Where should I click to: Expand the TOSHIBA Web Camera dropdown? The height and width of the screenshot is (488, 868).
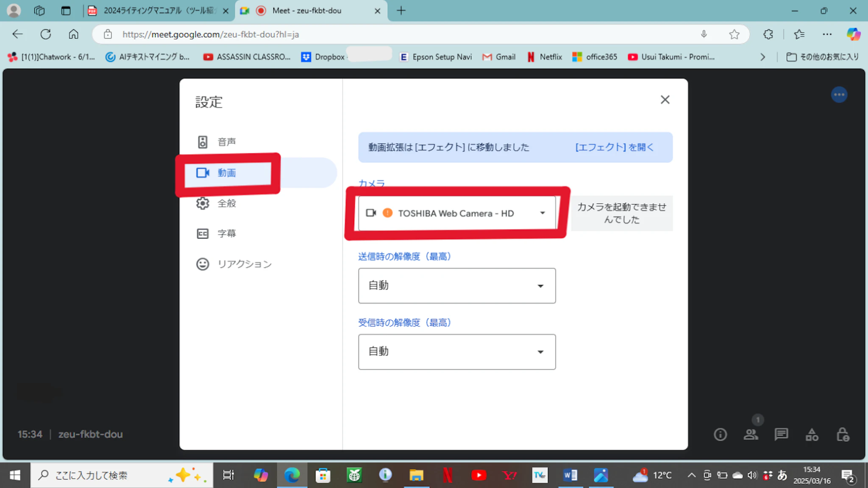[x=457, y=213]
